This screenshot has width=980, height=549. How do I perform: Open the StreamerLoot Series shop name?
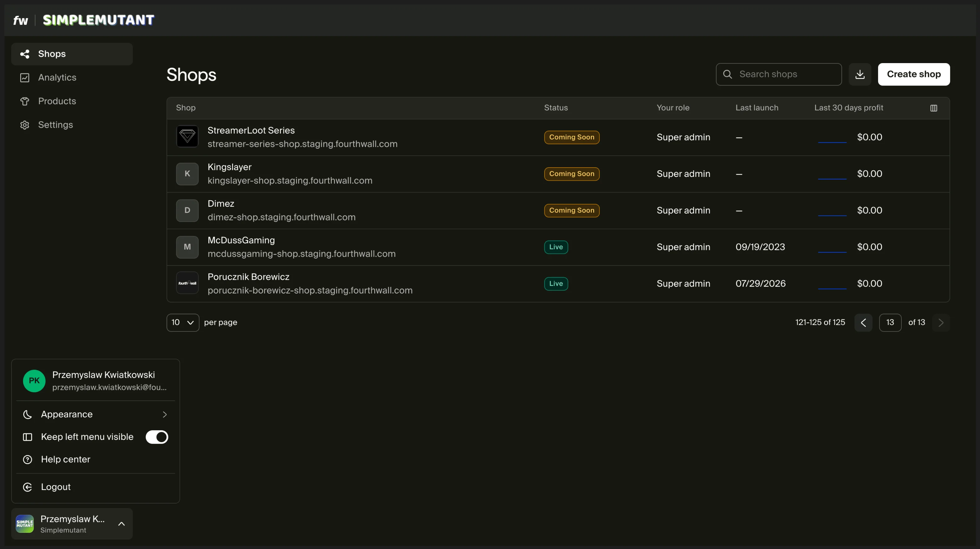[251, 131]
